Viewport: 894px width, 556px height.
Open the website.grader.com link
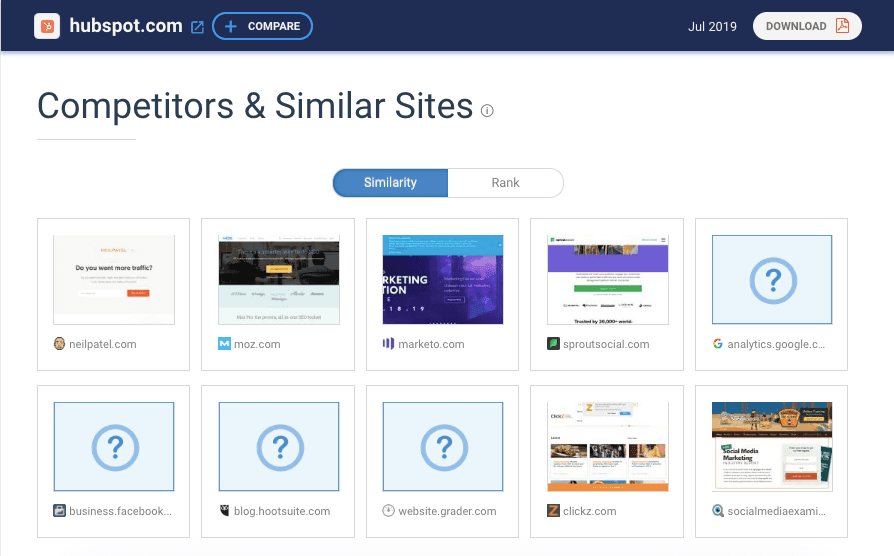(447, 512)
